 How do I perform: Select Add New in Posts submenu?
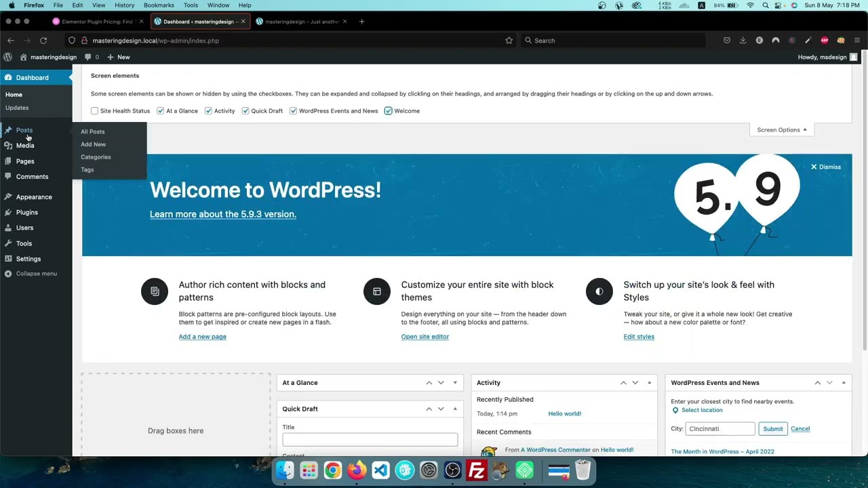pos(94,144)
